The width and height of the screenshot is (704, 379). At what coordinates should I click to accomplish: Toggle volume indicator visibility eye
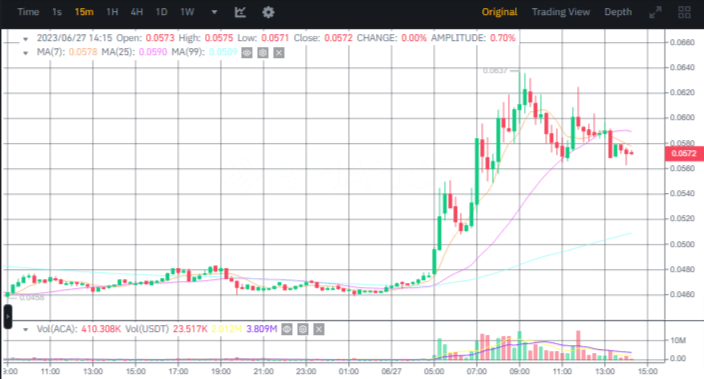(x=287, y=330)
